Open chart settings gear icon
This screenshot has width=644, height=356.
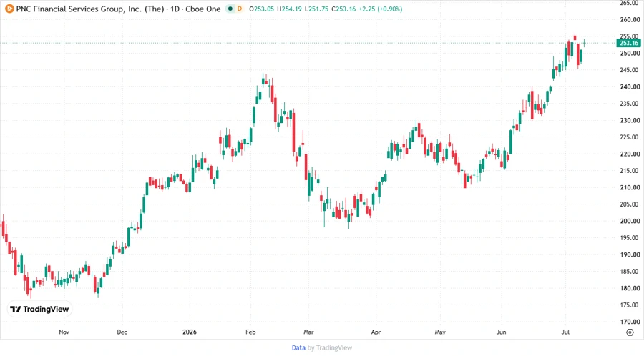pyautogui.click(x=630, y=332)
